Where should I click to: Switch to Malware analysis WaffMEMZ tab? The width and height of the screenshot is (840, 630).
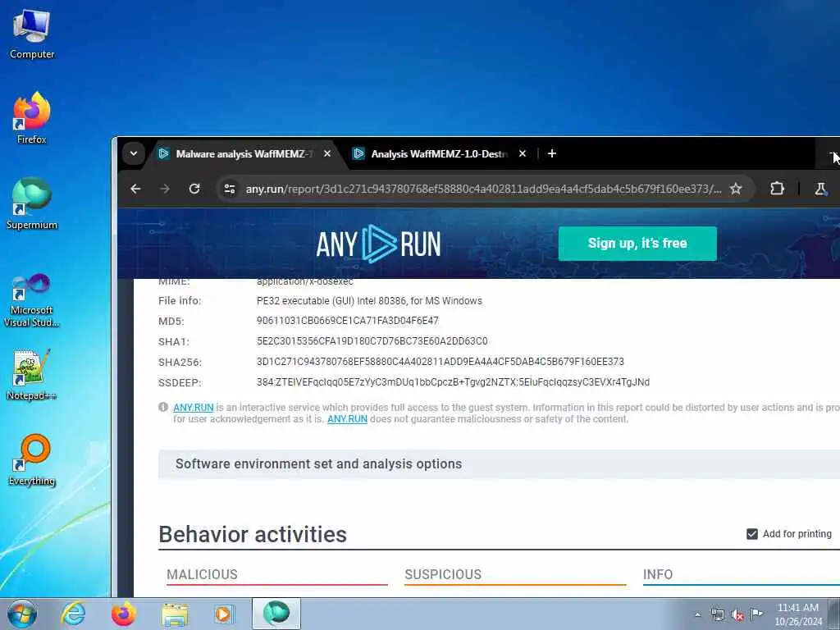pos(244,153)
